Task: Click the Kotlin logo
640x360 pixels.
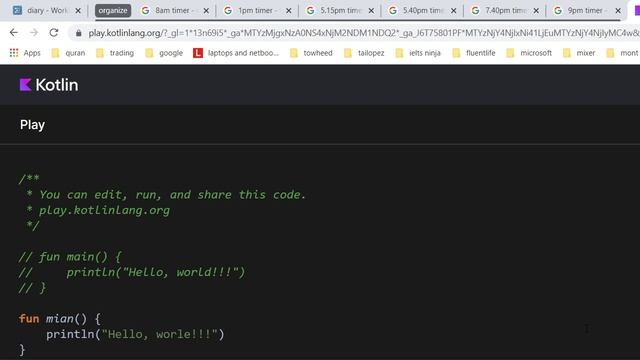Action: click(x=49, y=85)
